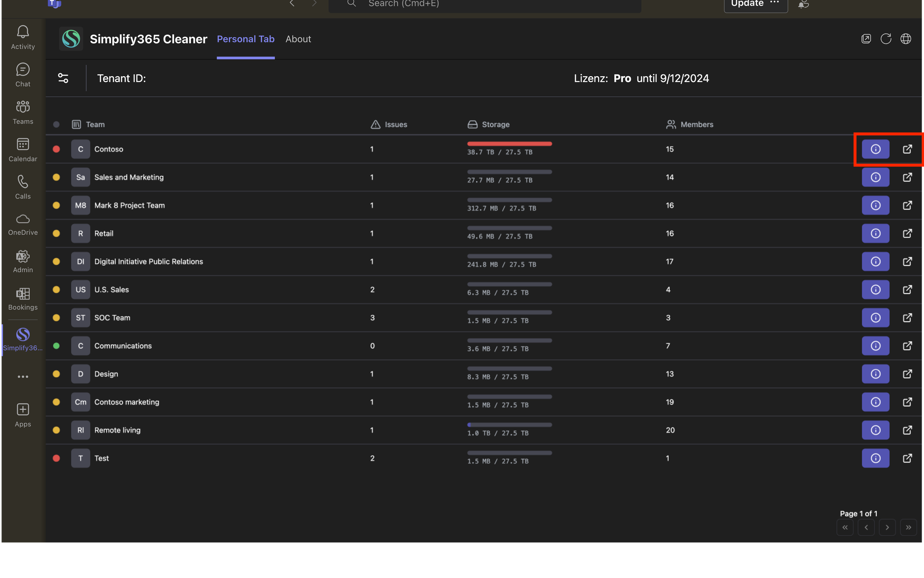The image size is (924, 578).
Task: Click the Update button in title bar
Action: [747, 4]
